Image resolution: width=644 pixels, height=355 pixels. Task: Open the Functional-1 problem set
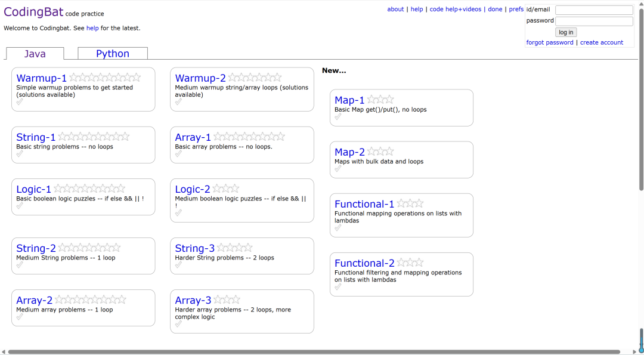pos(364,204)
